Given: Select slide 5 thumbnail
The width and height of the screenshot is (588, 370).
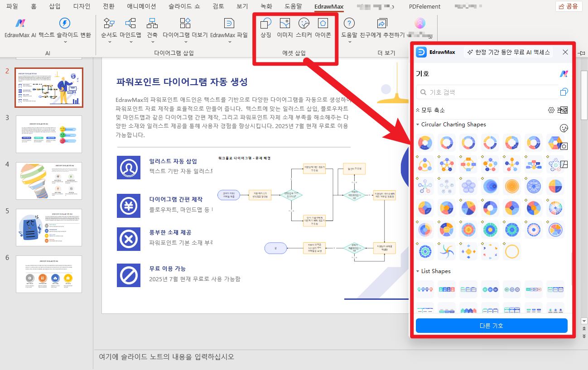Looking at the screenshot, I should tap(49, 227).
